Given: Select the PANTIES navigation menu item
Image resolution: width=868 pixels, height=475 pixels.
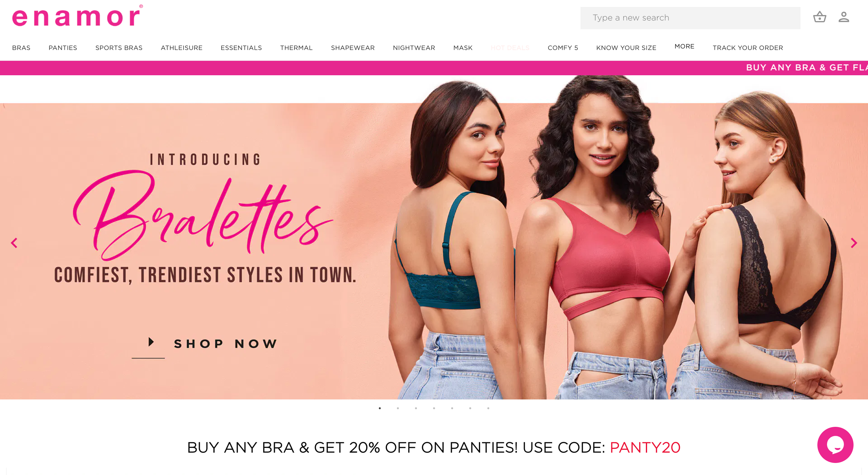Looking at the screenshot, I should (x=63, y=47).
